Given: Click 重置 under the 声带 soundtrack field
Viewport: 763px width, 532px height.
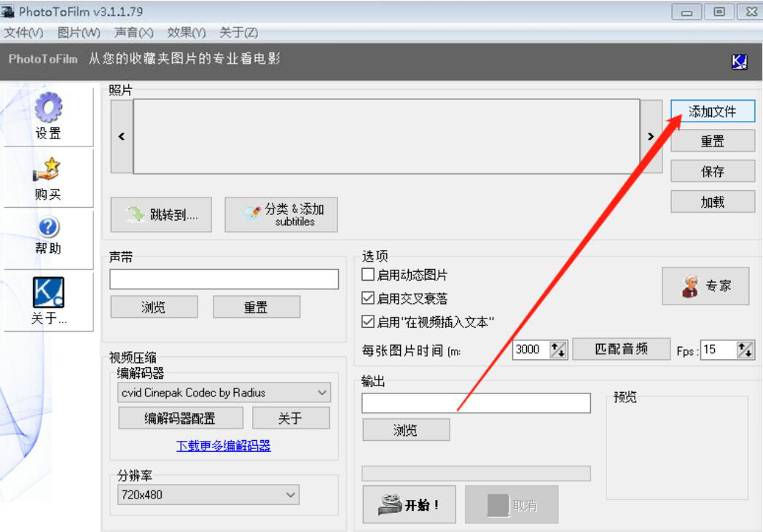Looking at the screenshot, I should tap(257, 307).
